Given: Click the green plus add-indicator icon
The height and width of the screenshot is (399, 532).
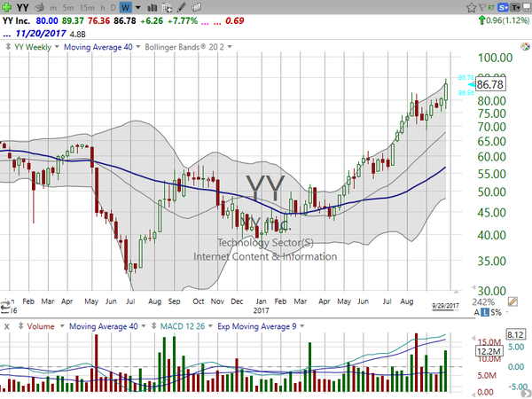Looking at the screenshot, I should click(6, 7).
